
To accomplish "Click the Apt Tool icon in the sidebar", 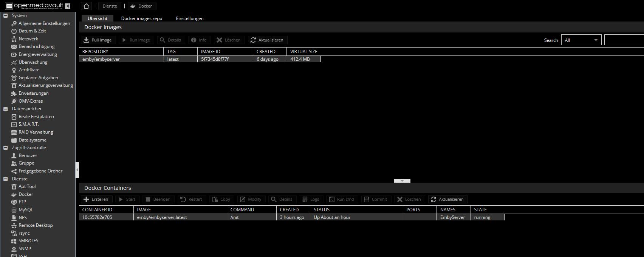I will point(14,186).
